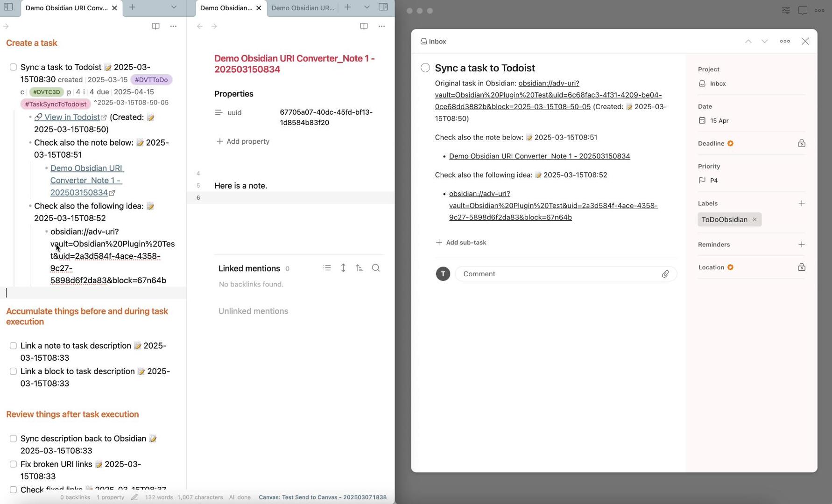832x504 pixels.
Task: Click Inbox breadcrumb in Todoist task
Action: (433, 42)
